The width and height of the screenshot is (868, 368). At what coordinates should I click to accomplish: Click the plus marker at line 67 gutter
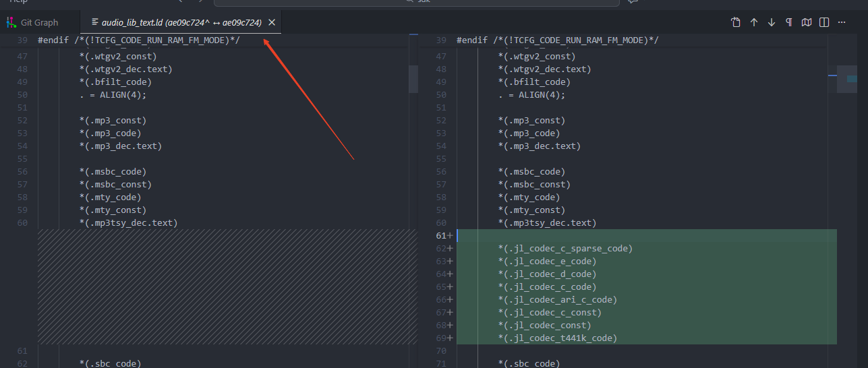click(450, 313)
